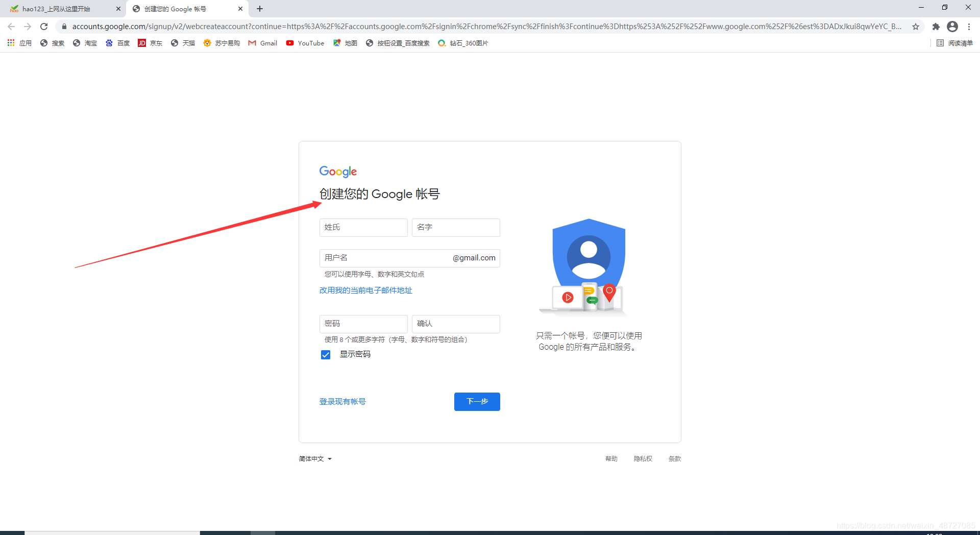The height and width of the screenshot is (535, 980).
Task: Close the Google account creation tab
Action: tap(240, 9)
